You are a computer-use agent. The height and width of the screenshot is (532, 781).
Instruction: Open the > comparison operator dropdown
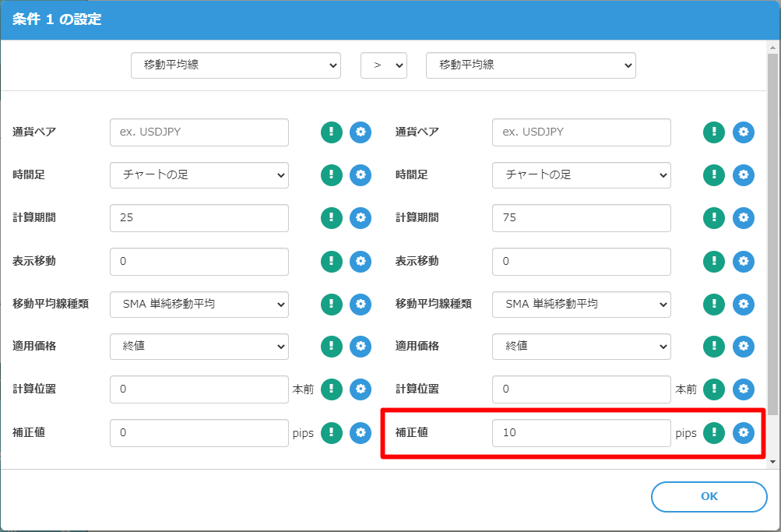pyautogui.click(x=384, y=65)
